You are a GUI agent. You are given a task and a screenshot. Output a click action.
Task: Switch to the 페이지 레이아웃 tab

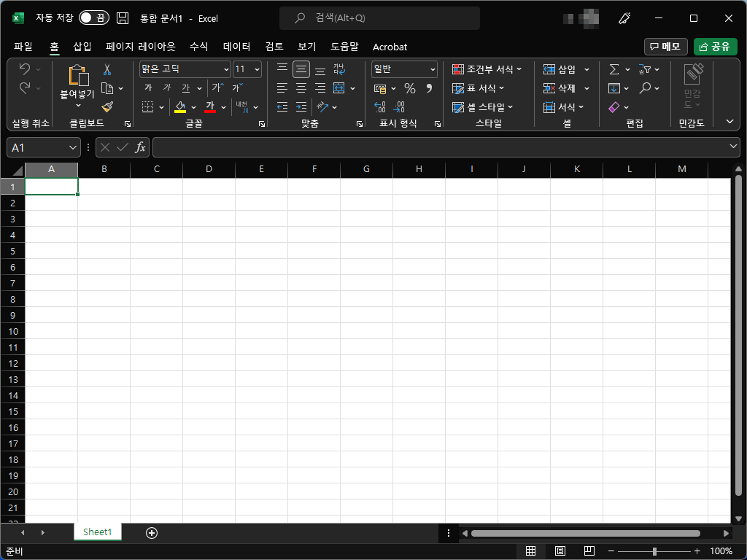click(141, 47)
